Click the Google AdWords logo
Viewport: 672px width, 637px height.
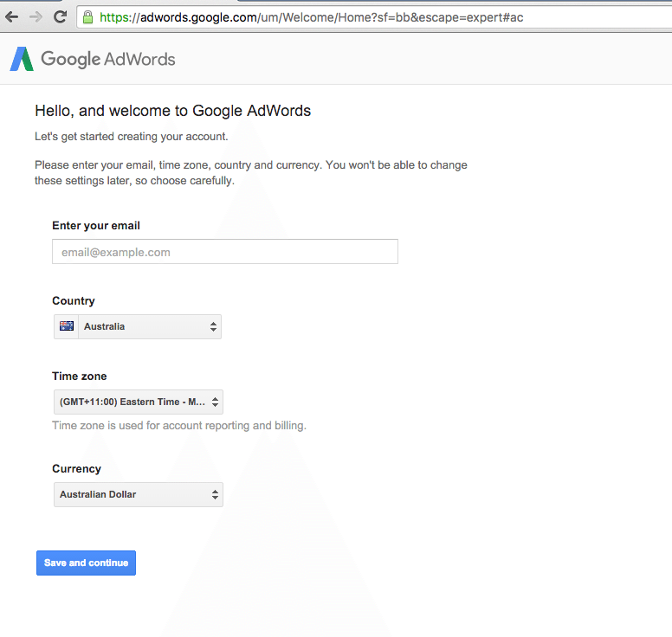[93, 59]
